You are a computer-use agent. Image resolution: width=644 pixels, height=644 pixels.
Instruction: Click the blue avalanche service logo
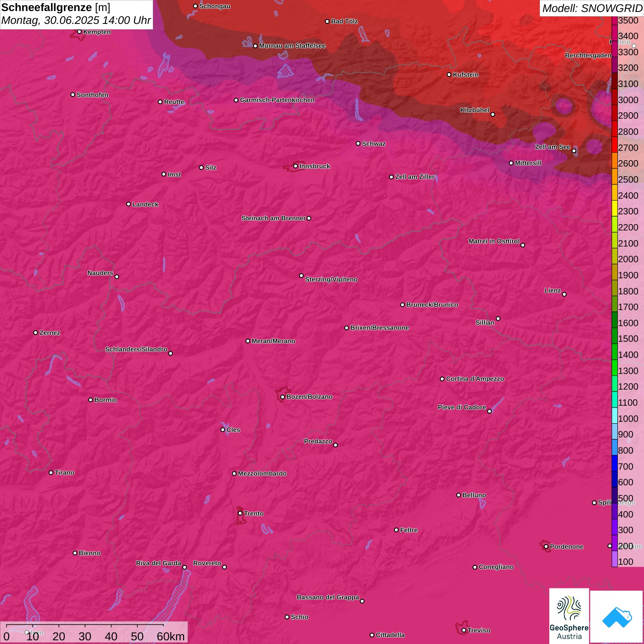pos(617,616)
